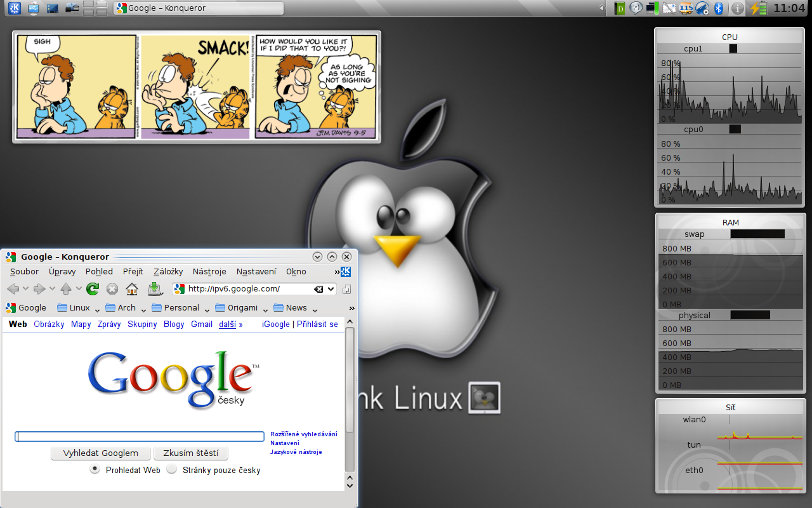The width and height of the screenshot is (812, 508).
Task: Click the Stop loading icon
Action: pyautogui.click(x=112, y=289)
